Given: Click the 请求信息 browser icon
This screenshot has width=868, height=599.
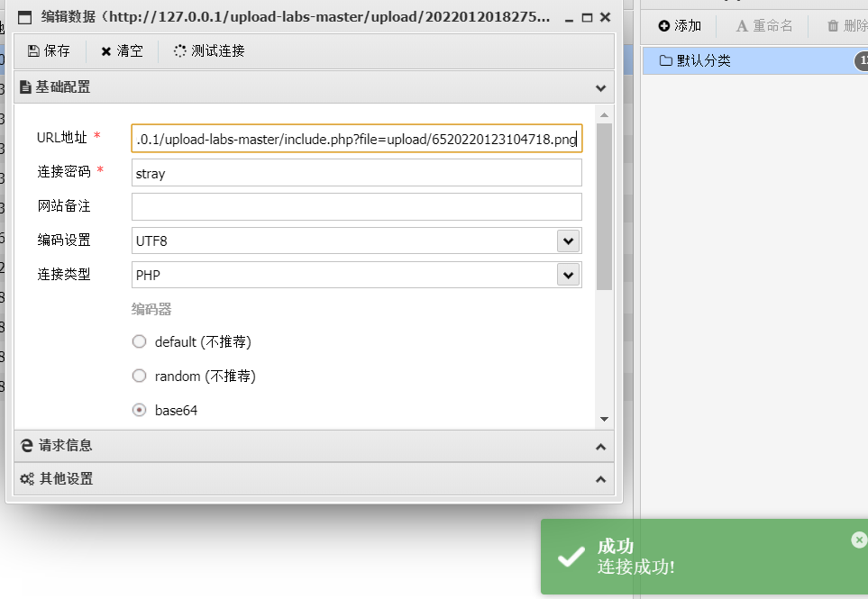Looking at the screenshot, I should point(26,445).
